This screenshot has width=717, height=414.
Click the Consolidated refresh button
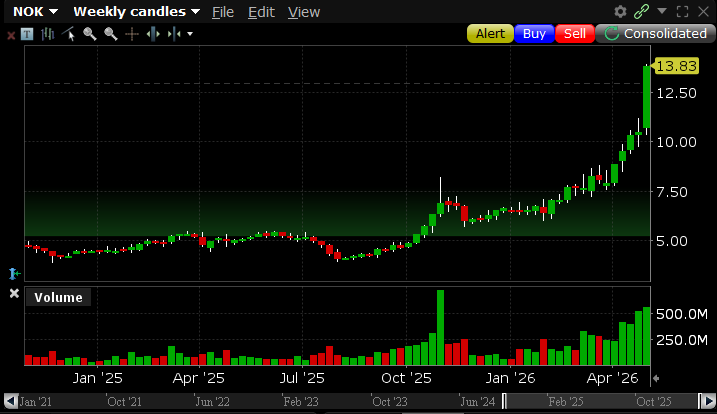pyautogui.click(x=655, y=34)
